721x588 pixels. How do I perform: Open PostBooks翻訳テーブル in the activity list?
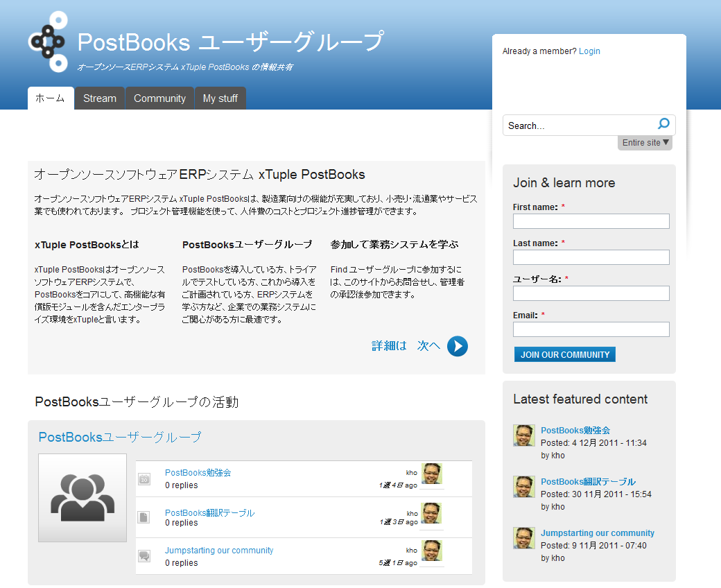[209, 512]
